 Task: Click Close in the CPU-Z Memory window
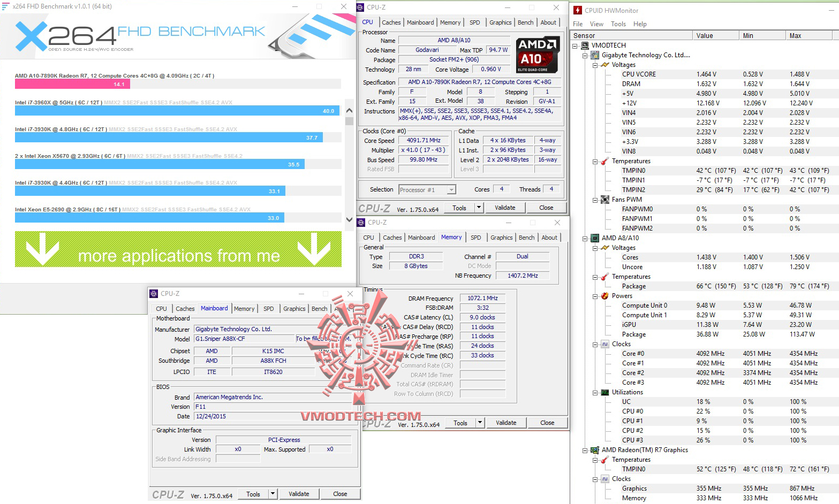(547, 423)
